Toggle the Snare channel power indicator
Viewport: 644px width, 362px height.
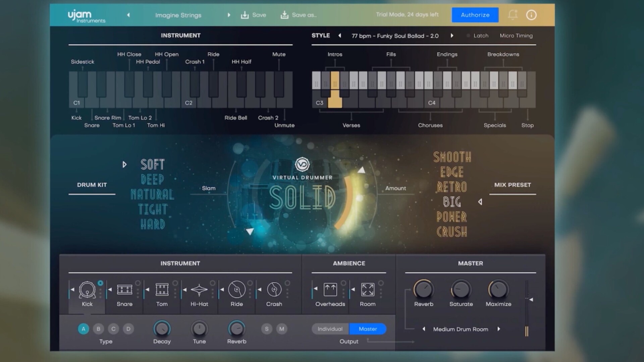[138, 283]
